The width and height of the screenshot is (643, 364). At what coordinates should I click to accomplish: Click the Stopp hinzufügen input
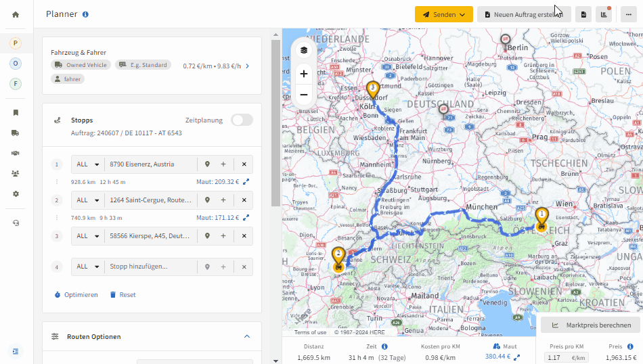[x=150, y=267]
